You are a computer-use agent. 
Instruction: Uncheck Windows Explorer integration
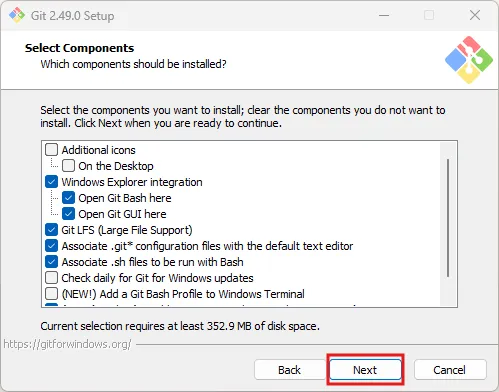(x=52, y=182)
